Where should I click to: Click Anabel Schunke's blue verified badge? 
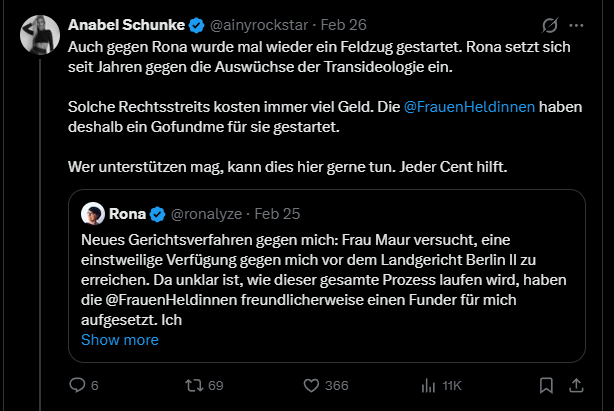click(x=191, y=25)
